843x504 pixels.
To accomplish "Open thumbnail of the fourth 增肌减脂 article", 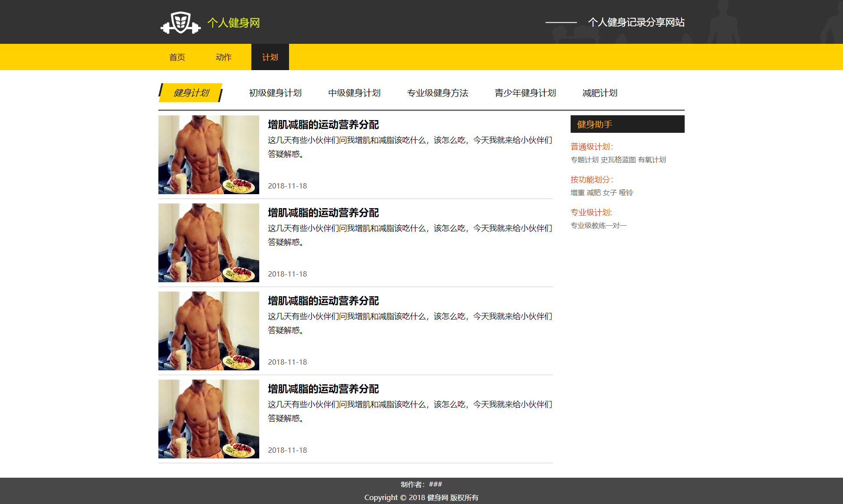I will point(209,419).
